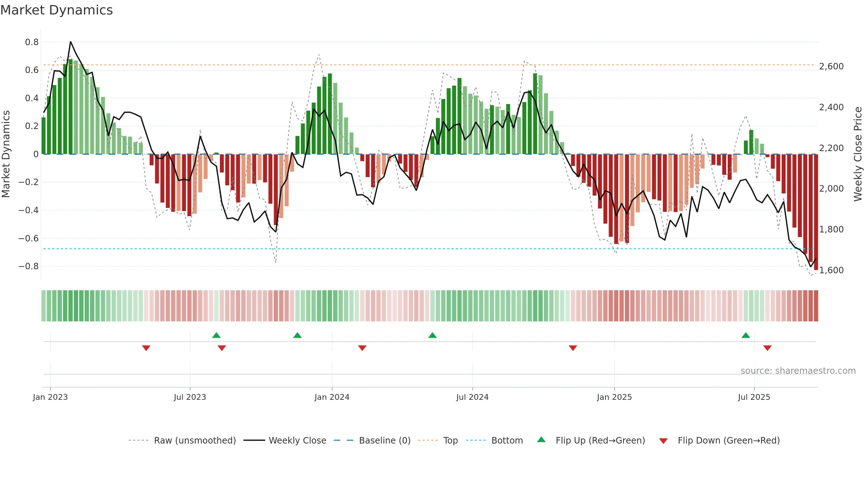This screenshot has height=488, width=868.
Task: Click the green flip-up marker in November 2023
Action: pyautogui.click(x=297, y=335)
